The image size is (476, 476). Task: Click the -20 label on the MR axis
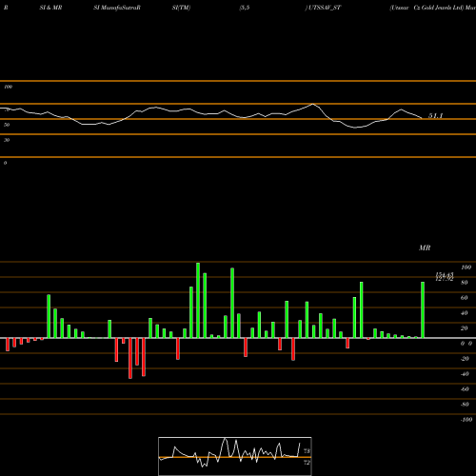coord(465,359)
